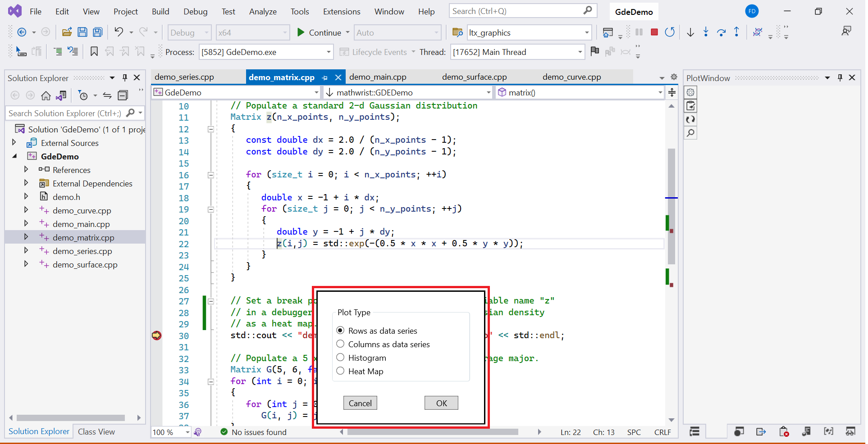Switch to demo_series.cpp tab
The image size is (868, 444).
tap(184, 77)
